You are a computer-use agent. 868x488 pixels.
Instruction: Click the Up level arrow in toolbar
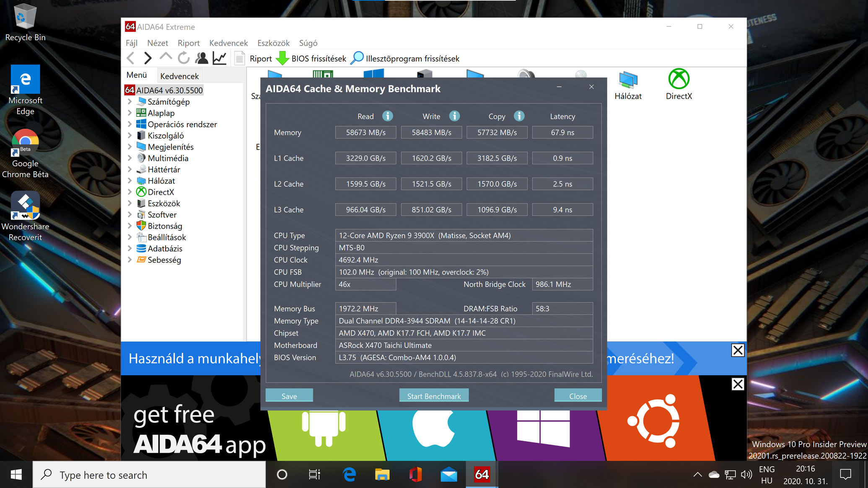point(166,57)
